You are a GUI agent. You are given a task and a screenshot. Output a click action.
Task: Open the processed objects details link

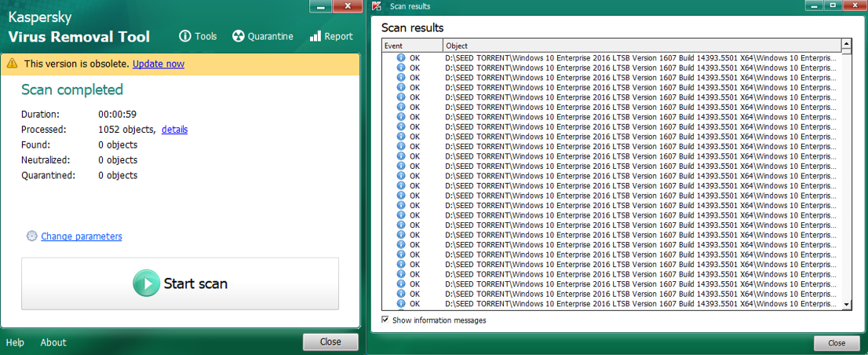click(x=174, y=130)
